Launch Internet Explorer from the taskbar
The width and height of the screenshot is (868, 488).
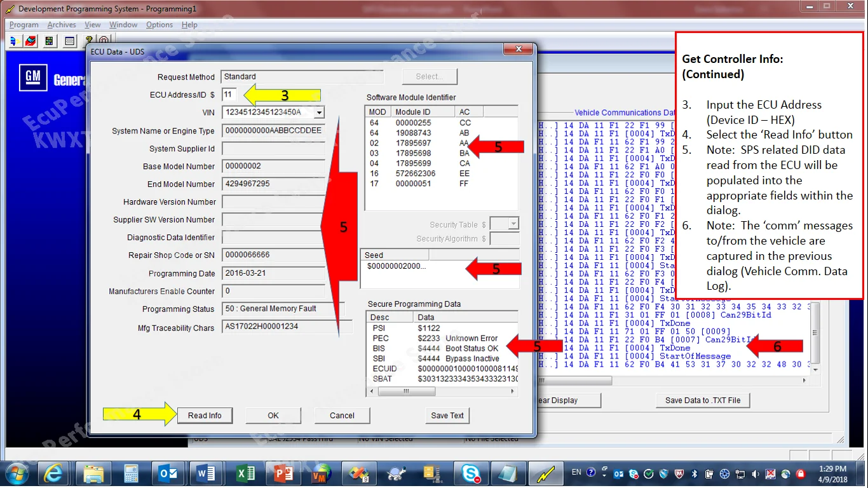pos(54,474)
